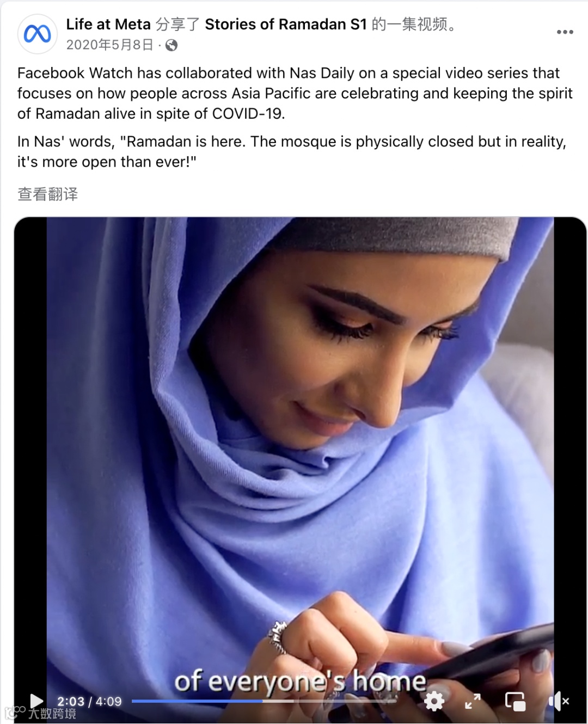The height and width of the screenshot is (724, 588).
Task: Click the public globe audience icon
Action: (171, 45)
